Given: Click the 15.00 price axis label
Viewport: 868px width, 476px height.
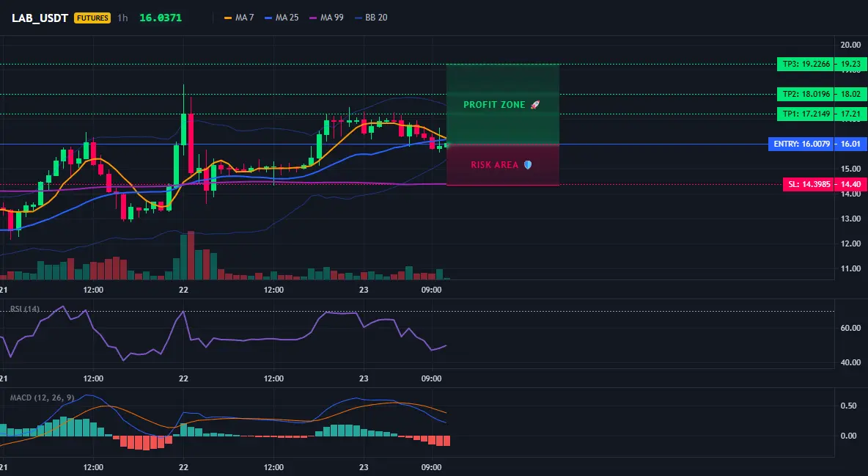Looking at the screenshot, I should tap(850, 169).
